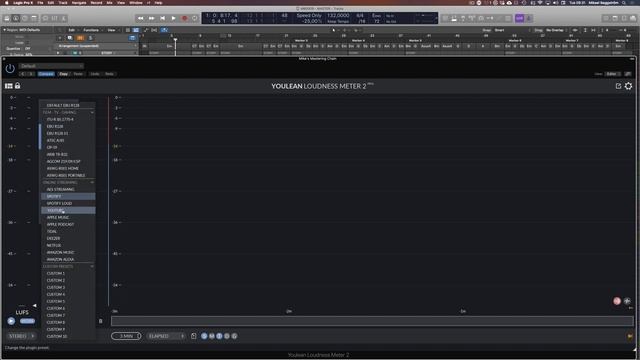This screenshot has width=640, height=360.
Task: Click the Youlean timeline overview bar
Action: pyautogui.click(x=372, y=321)
